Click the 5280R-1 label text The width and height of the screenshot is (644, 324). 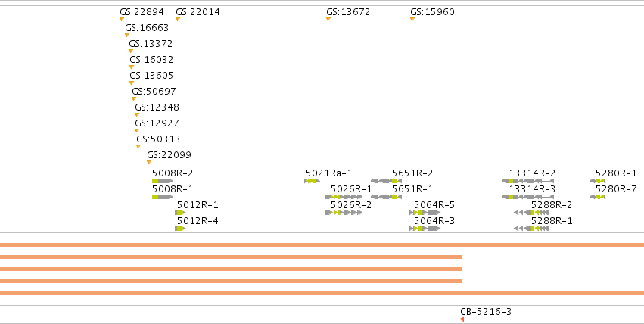[x=616, y=173]
